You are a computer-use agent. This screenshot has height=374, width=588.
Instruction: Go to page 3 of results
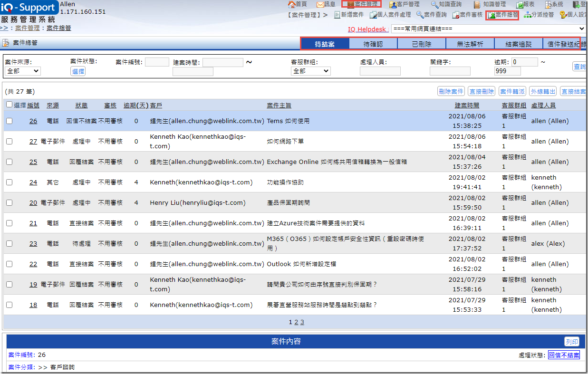coord(302,322)
